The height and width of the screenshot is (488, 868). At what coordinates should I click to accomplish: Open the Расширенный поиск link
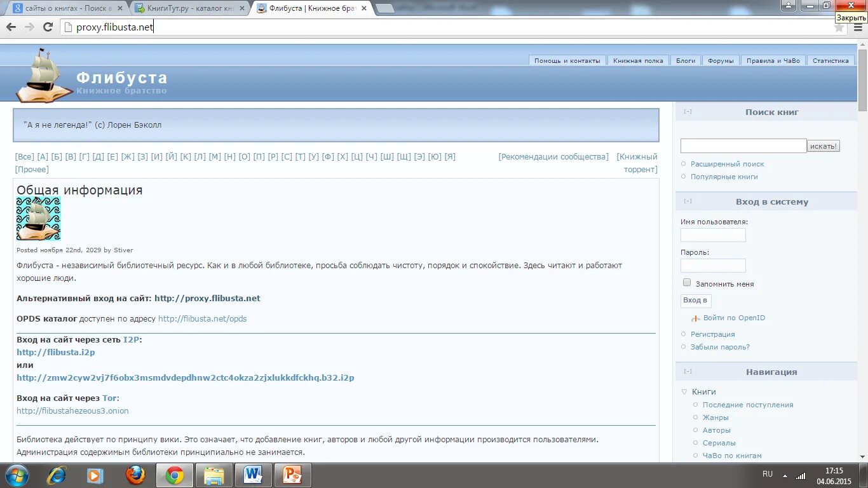point(728,164)
